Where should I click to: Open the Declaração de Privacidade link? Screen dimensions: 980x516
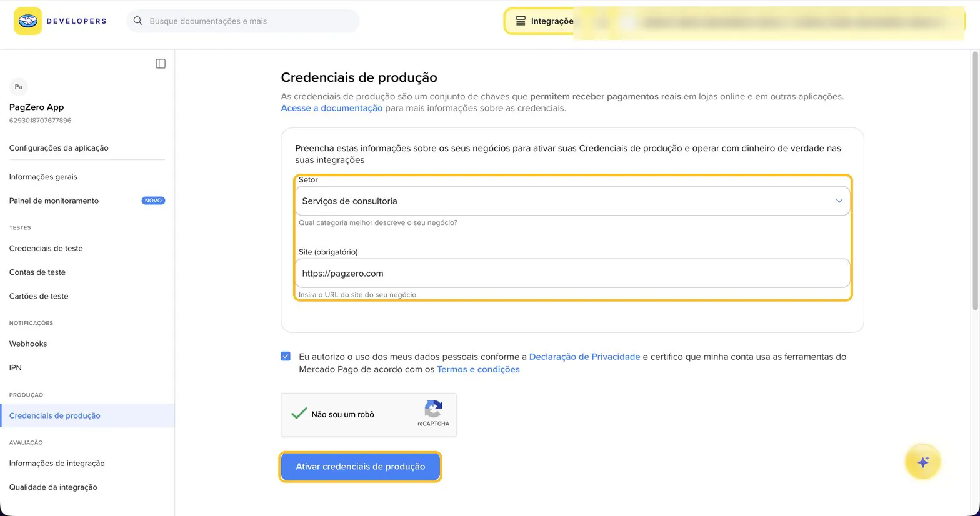pos(584,357)
